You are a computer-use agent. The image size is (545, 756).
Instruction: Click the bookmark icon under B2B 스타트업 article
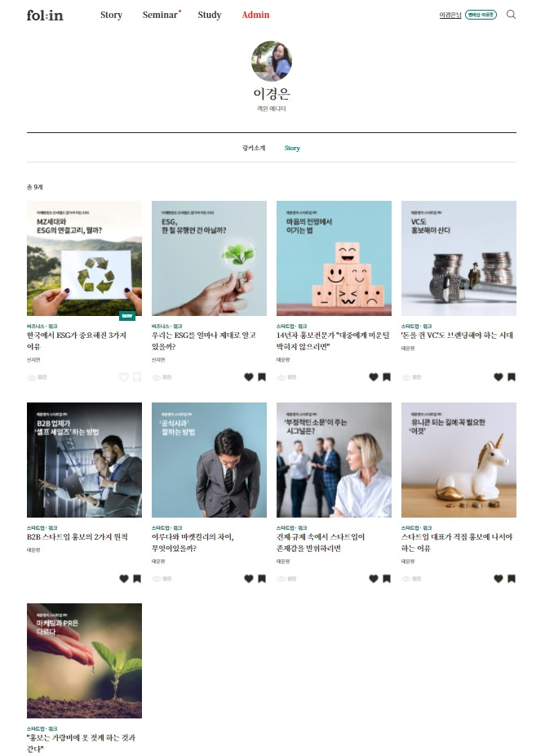[x=137, y=579]
